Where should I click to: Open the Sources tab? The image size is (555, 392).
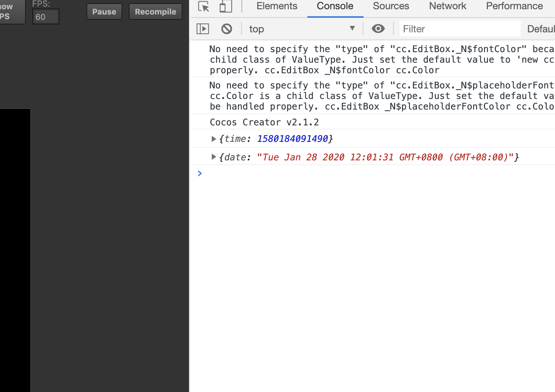(x=391, y=6)
